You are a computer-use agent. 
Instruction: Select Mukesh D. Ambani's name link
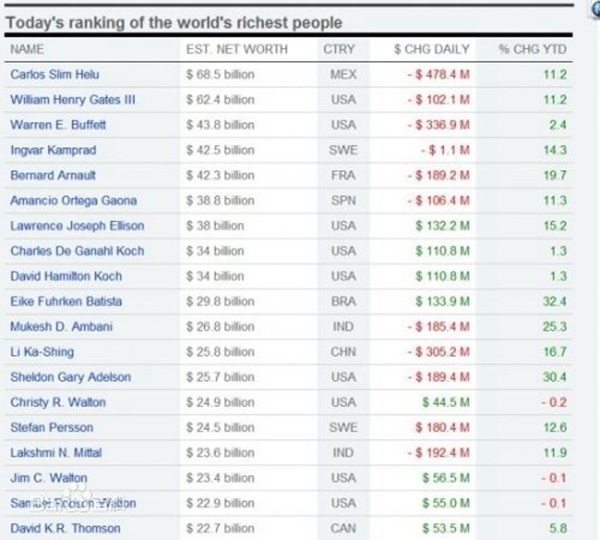click(58, 327)
